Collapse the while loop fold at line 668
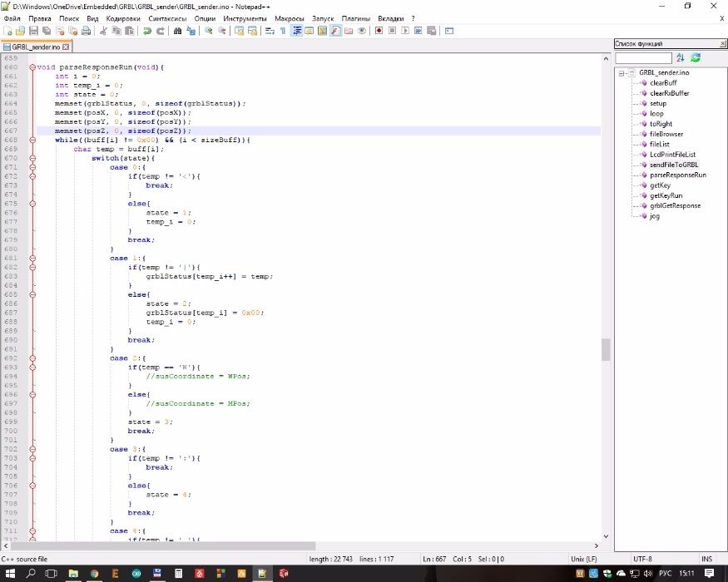 32,140
